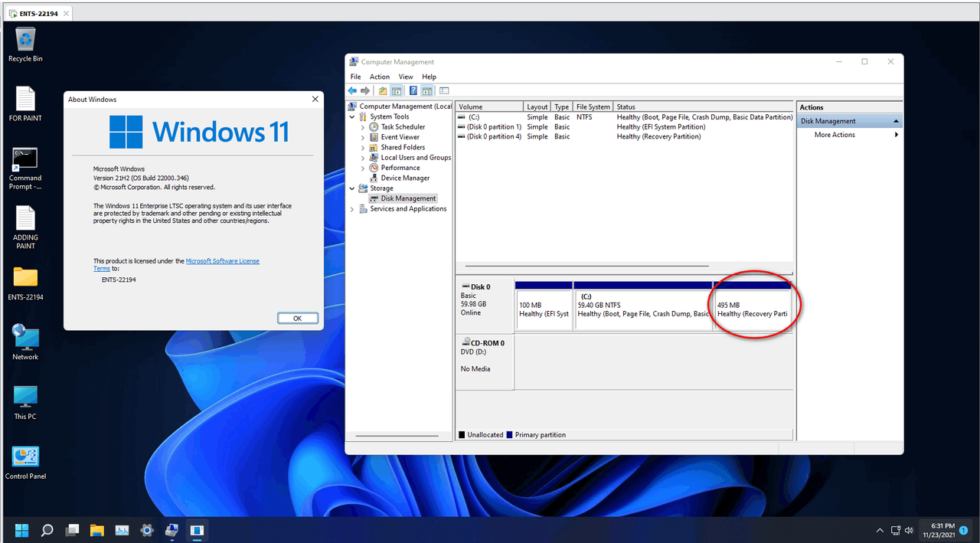The height and width of the screenshot is (543, 980).
Task: Toggle the Show/Hide Console Tree toolbar icon
Action: pyautogui.click(x=396, y=90)
